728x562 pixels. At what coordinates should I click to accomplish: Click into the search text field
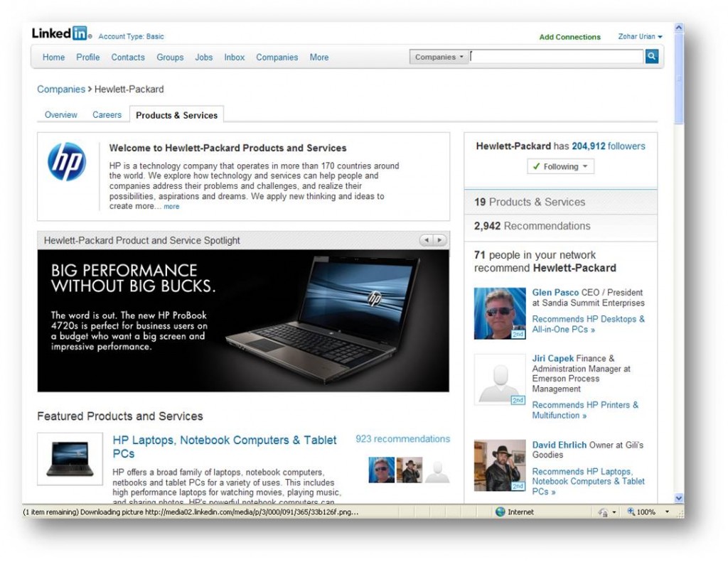(556, 57)
